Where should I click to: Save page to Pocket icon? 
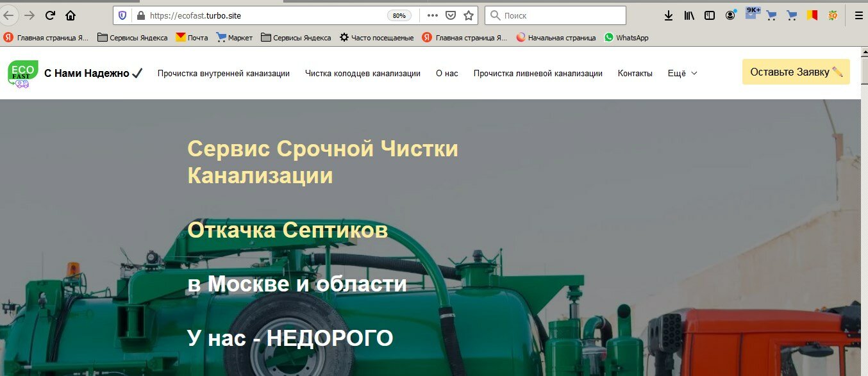coord(451,15)
